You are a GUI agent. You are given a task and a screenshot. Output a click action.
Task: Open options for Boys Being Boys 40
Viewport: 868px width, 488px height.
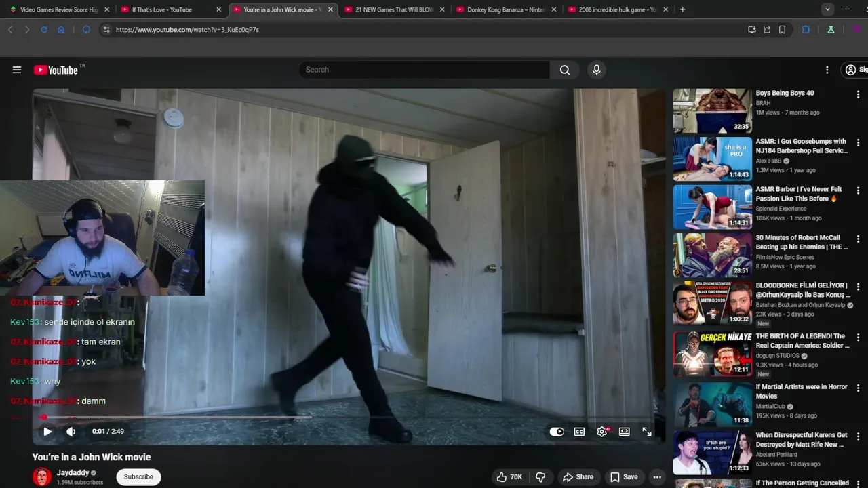pos(858,94)
